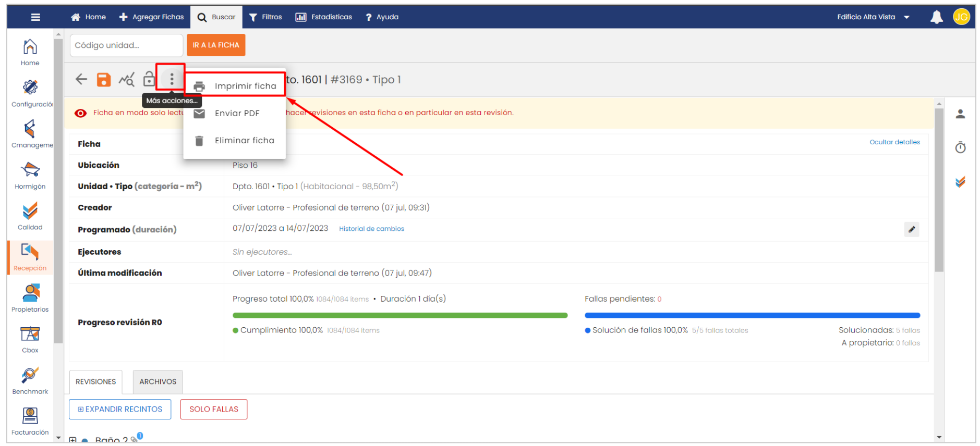The width and height of the screenshot is (980, 446).
Task: Click the back arrow icon
Action: pyautogui.click(x=81, y=79)
